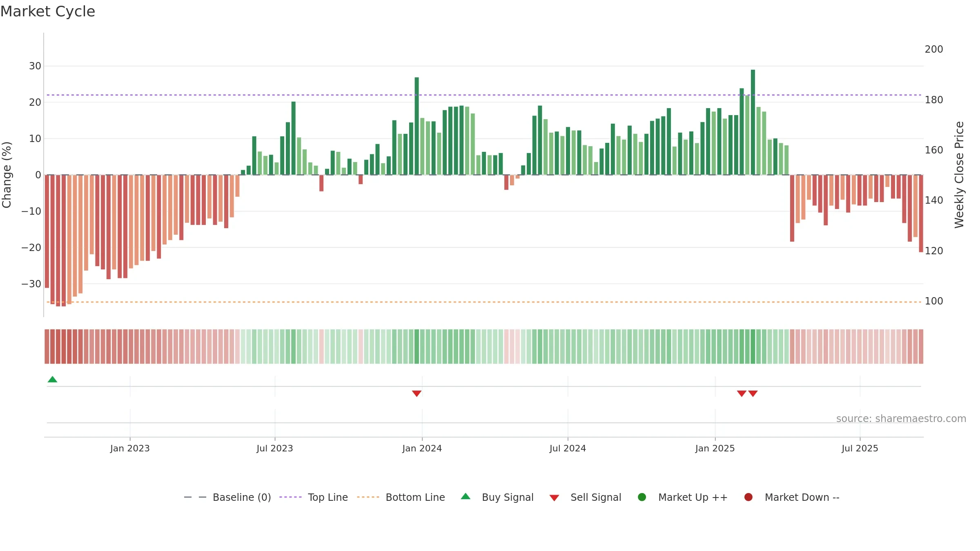Click the −30 tick on Change axis
The image size is (980, 551).
click(31, 284)
